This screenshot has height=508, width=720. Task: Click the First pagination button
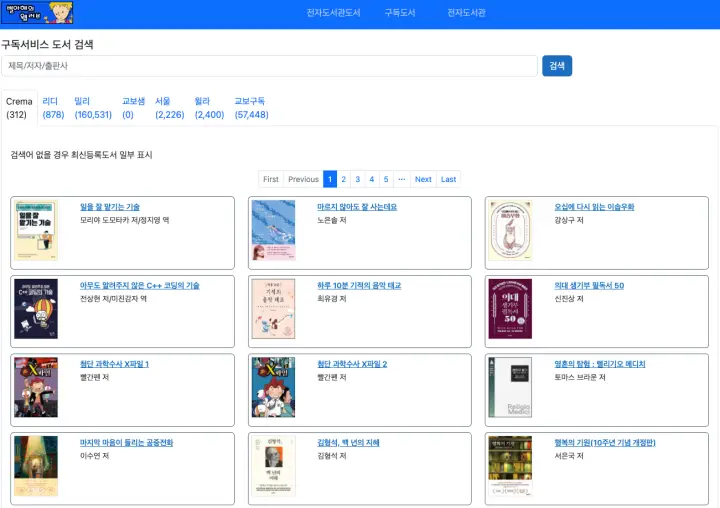271,179
